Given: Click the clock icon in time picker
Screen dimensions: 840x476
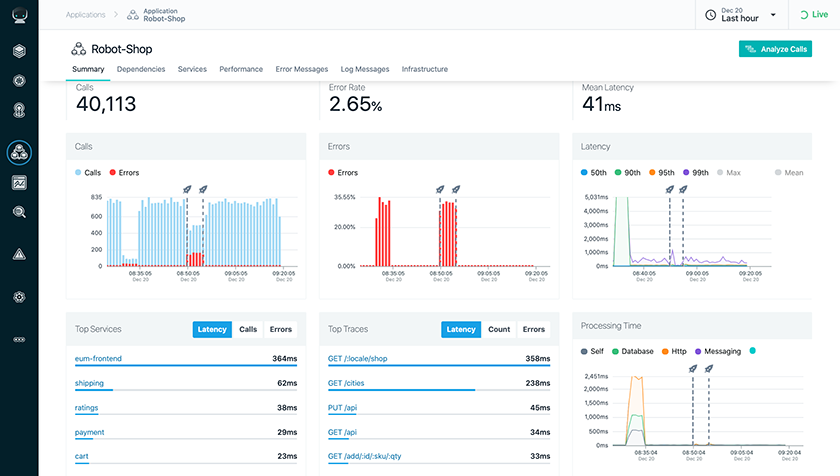Looking at the screenshot, I should click(x=710, y=15).
